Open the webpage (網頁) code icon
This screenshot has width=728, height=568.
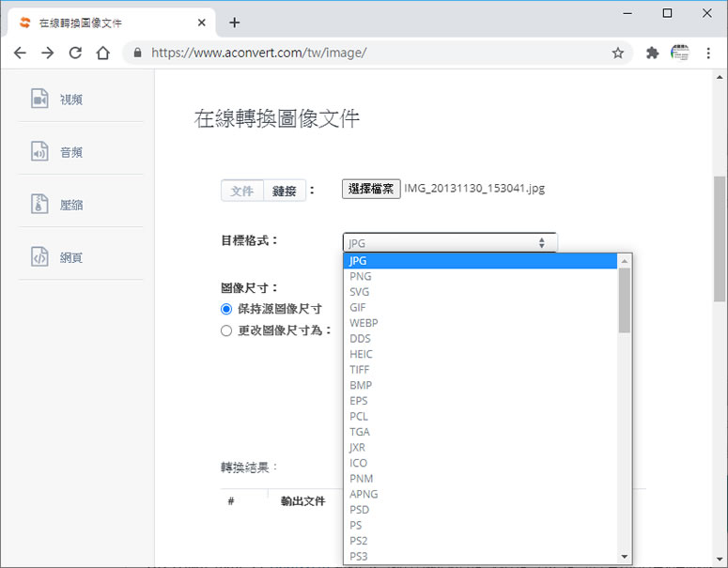[39, 257]
